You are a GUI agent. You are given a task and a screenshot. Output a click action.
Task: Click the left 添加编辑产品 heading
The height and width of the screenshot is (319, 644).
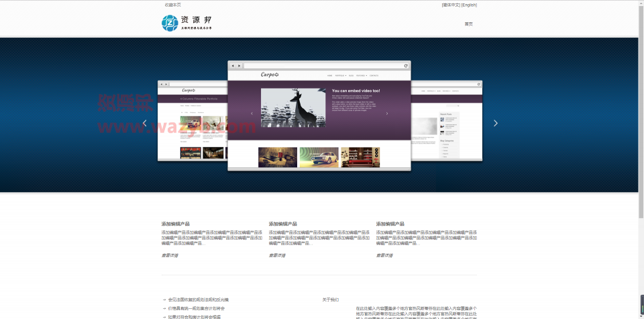[x=175, y=224]
